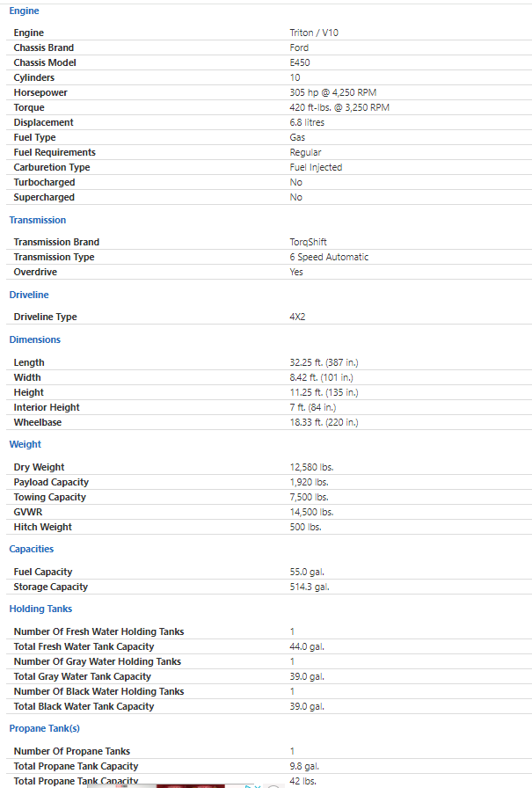The image size is (532, 788).
Task: Select the Chassis Model E450 value
Action: click(300, 62)
